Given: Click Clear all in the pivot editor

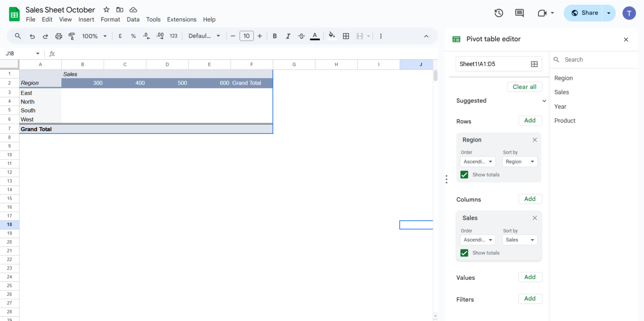Looking at the screenshot, I should (525, 87).
